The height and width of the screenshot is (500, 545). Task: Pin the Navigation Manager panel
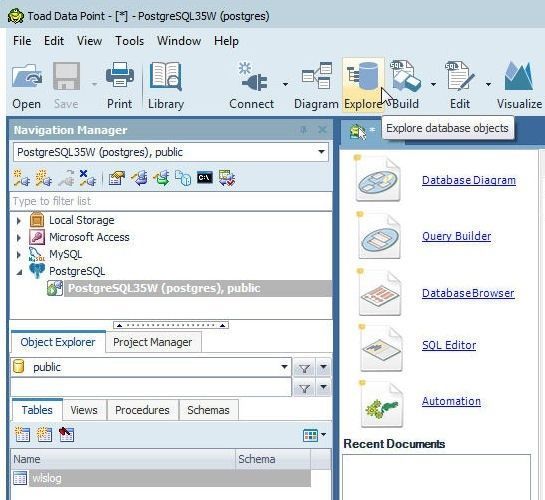click(x=303, y=130)
